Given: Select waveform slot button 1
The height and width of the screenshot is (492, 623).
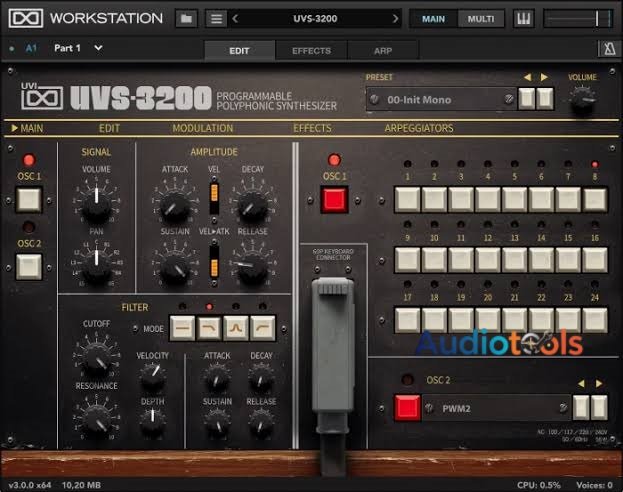Looking at the screenshot, I should (408, 199).
